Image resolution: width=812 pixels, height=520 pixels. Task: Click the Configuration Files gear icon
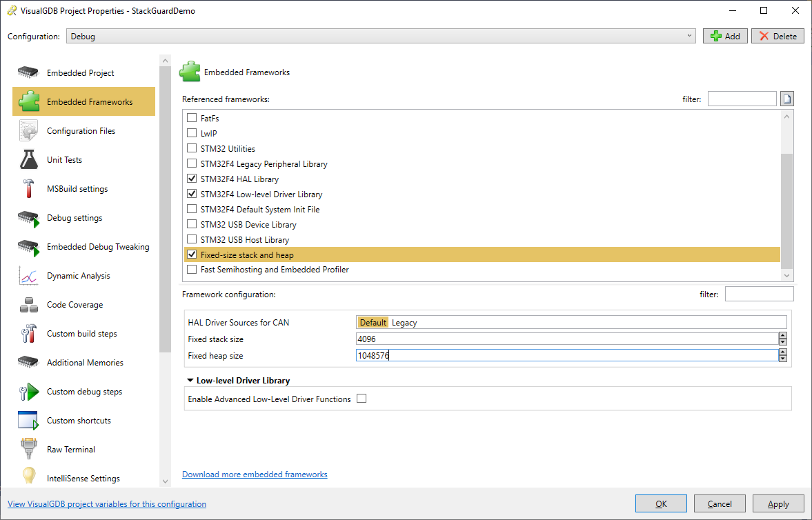(28, 130)
